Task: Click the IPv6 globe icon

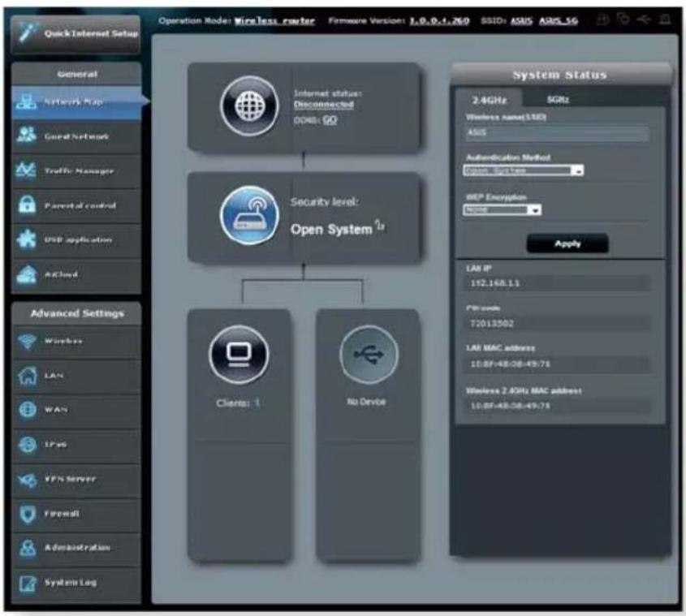Action: click(x=28, y=445)
